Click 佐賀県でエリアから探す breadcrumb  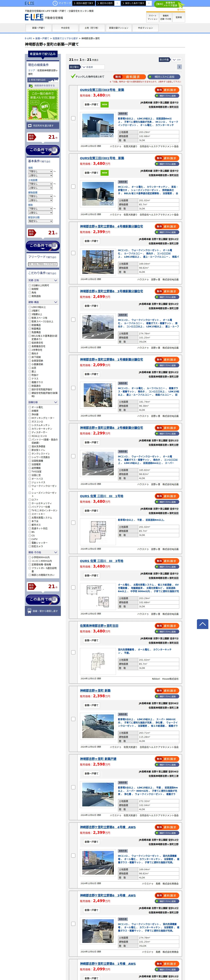tap(65, 38)
